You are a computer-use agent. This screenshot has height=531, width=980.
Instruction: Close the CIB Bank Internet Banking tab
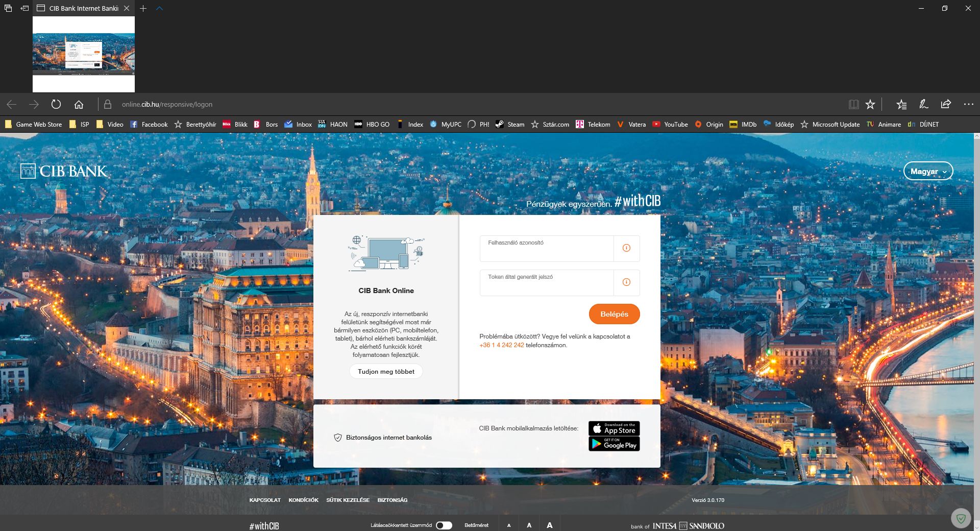pos(127,8)
